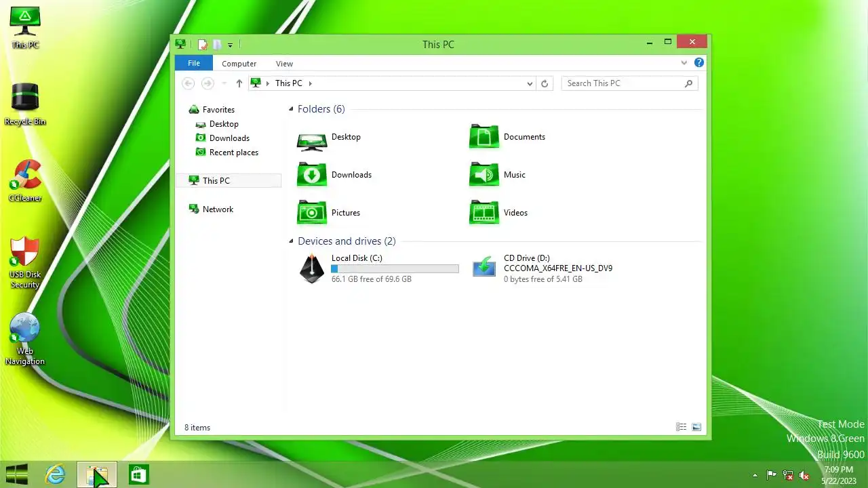The width and height of the screenshot is (868, 488).
Task: Click the Refresh button beside the address bar
Action: click(x=544, y=83)
